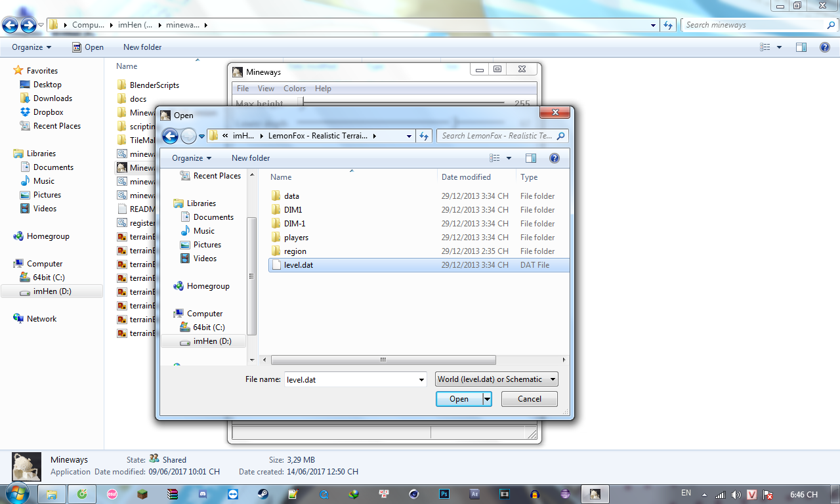Open Downloads in Explorer Favorites
This screenshot has height=504, width=840.
click(52, 98)
